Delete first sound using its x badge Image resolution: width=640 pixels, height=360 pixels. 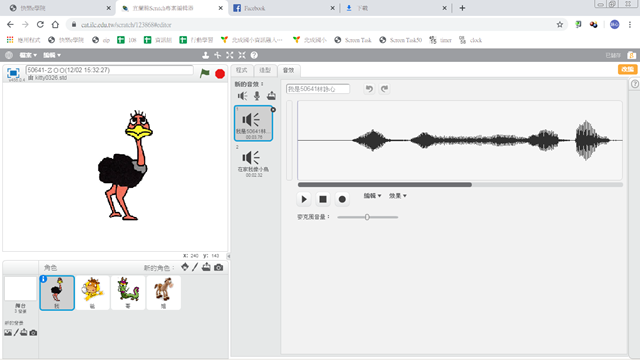(x=273, y=109)
